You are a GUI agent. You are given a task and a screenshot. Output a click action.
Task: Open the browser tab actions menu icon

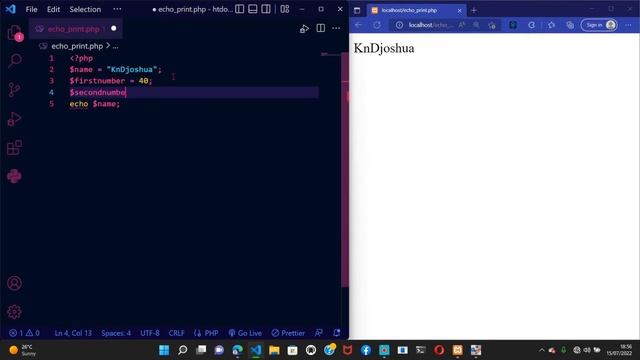pos(357,11)
